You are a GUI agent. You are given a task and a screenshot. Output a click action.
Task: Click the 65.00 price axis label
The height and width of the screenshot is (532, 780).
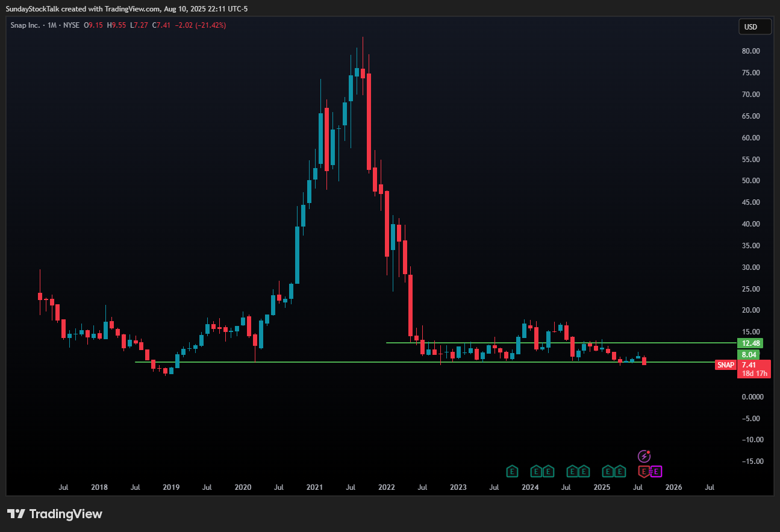pos(750,116)
